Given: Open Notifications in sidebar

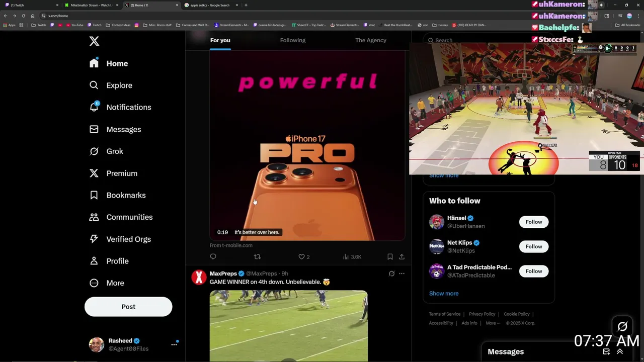Looking at the screenshot, I should coord(120,107).
